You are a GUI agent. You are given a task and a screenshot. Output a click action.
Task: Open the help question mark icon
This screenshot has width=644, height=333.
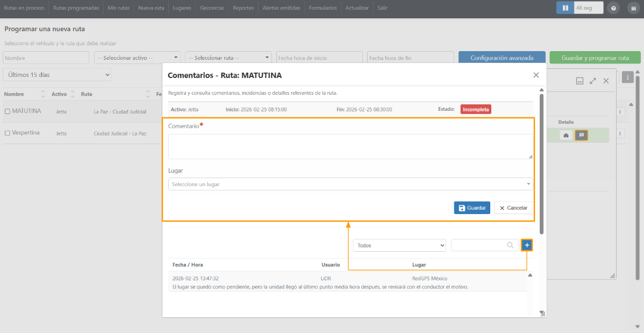(613, 8)
